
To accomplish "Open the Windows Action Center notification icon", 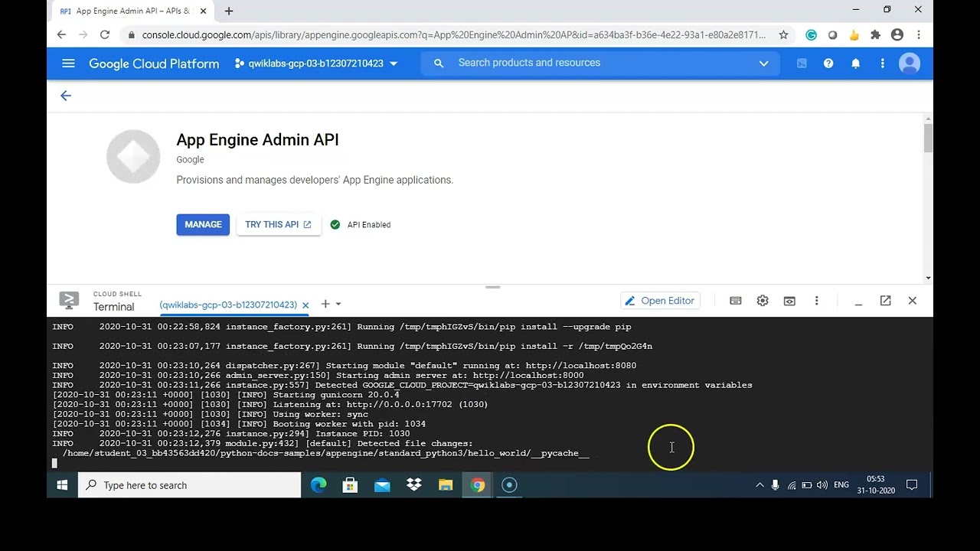I will [x=912, y=485].
